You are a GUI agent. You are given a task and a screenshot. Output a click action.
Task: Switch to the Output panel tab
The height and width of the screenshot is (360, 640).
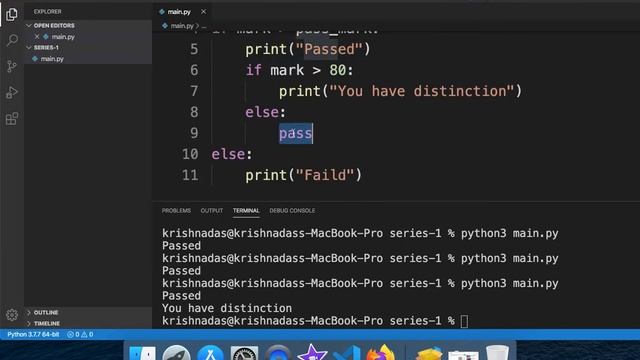point(211,211)
